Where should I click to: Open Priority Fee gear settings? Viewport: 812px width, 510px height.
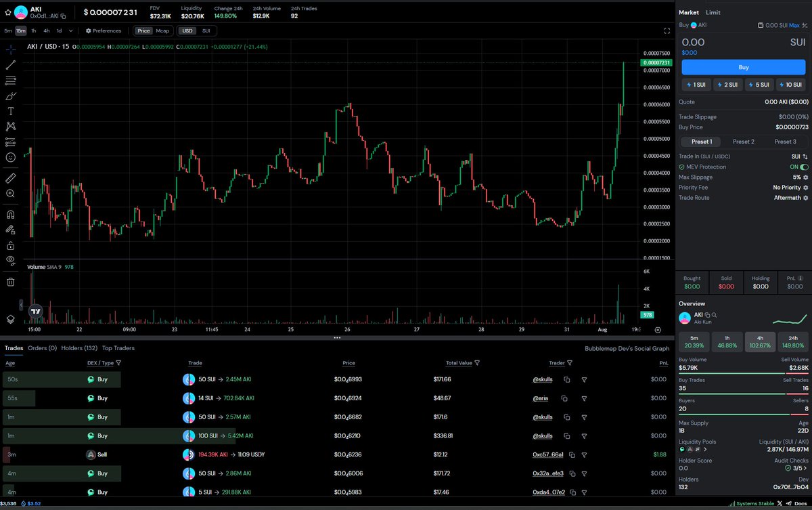pos(805,188)
